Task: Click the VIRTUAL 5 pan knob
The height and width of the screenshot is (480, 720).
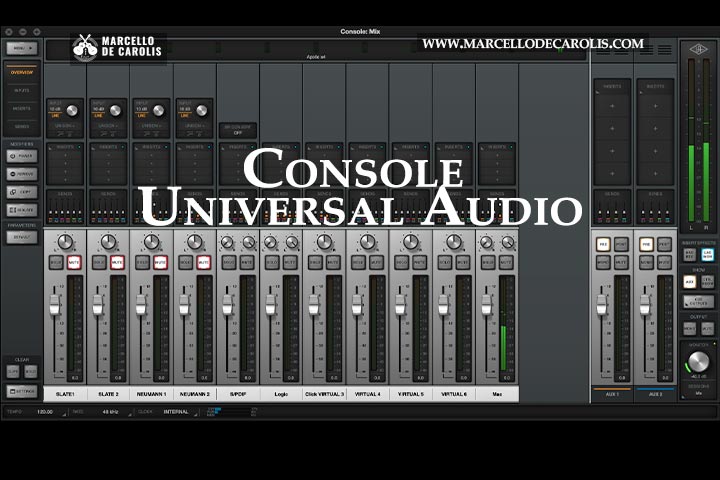Action: click(411, 242)
